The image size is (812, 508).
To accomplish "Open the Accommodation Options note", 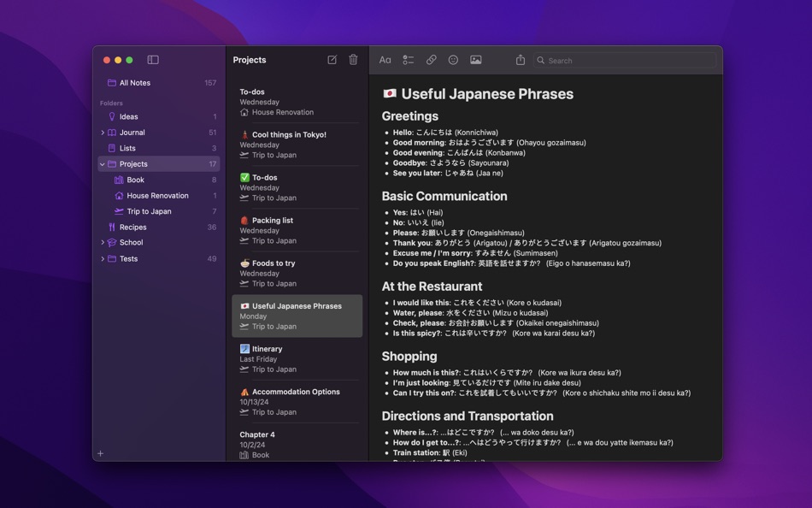I will click(297, 402).
